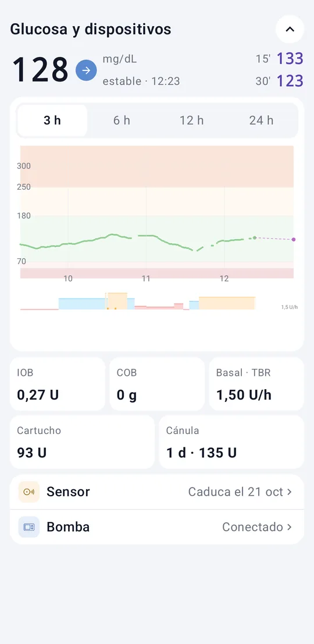This screenshot has height=644, width=314.
Task: Tap the blue stable trend arrow icon
Action: pos(86,70)
